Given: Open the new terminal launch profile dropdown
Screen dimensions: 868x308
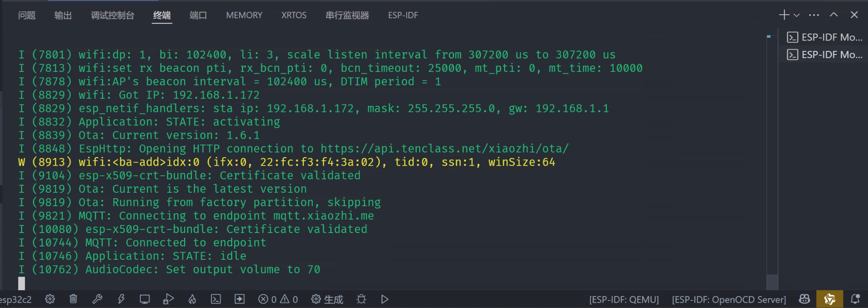Looking at the screenshot, I should click(796, 15).
